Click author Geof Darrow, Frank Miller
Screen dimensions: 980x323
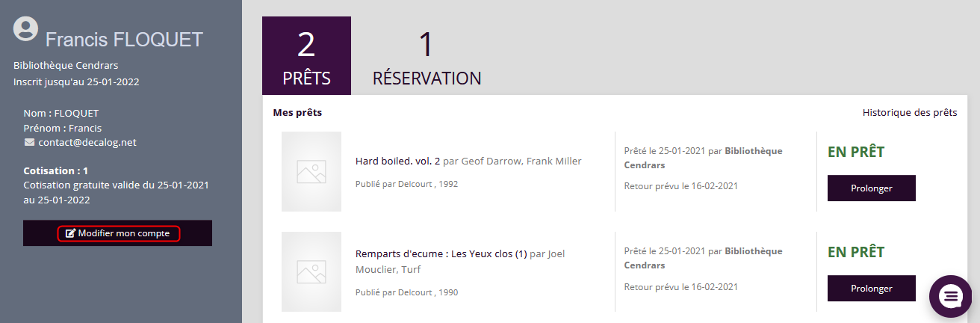pyautogui.click(x=521, y=161)
